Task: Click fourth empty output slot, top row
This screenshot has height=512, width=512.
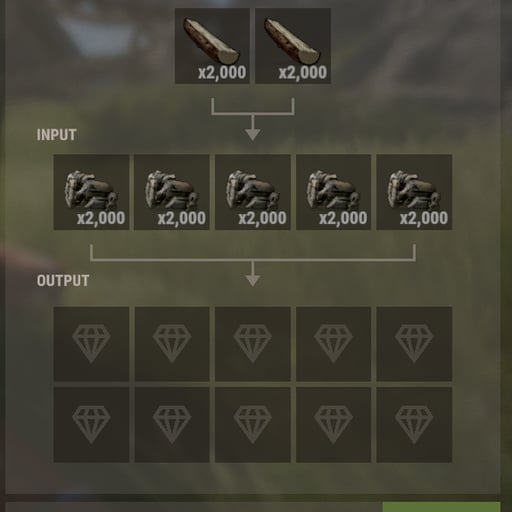Action: tap(333, 344)
